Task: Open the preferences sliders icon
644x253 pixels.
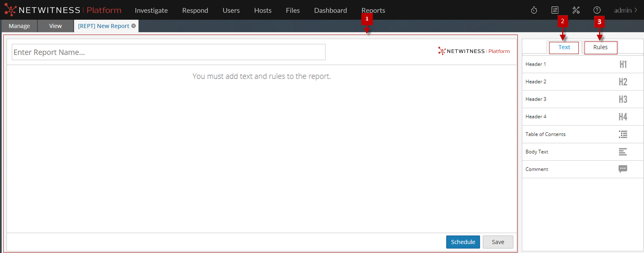Action: click(555, 10)
